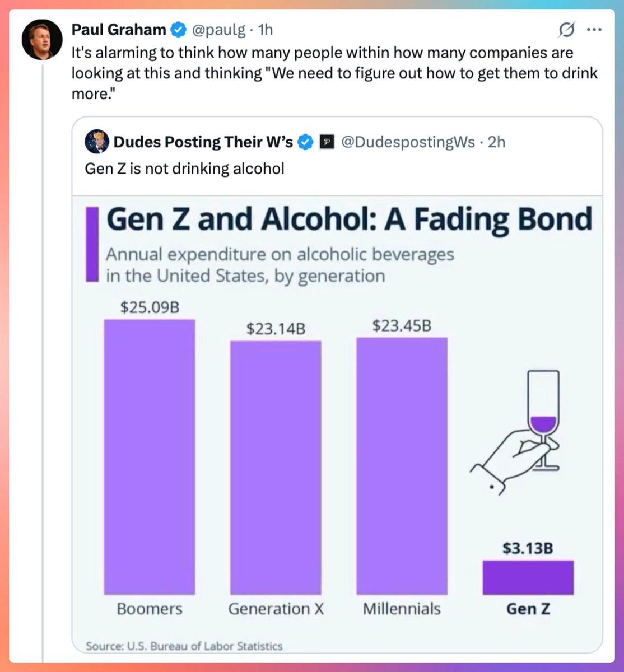The height and width of the screenshot is (672, 624).
Task: Click the Millennials bar in the chart
Action: click(x=402, y=466)
